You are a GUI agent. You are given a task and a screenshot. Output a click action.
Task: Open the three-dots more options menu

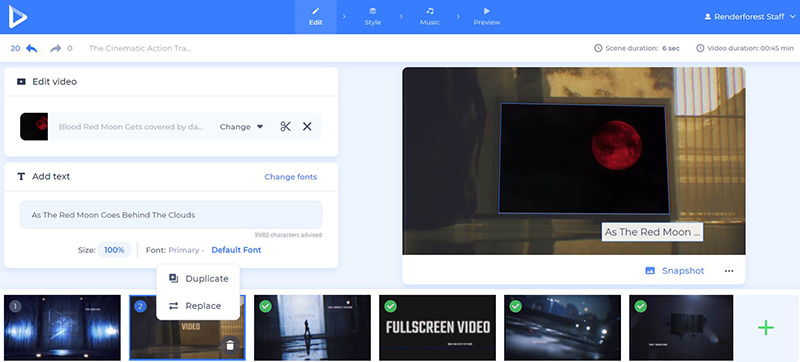click(729, 271)
